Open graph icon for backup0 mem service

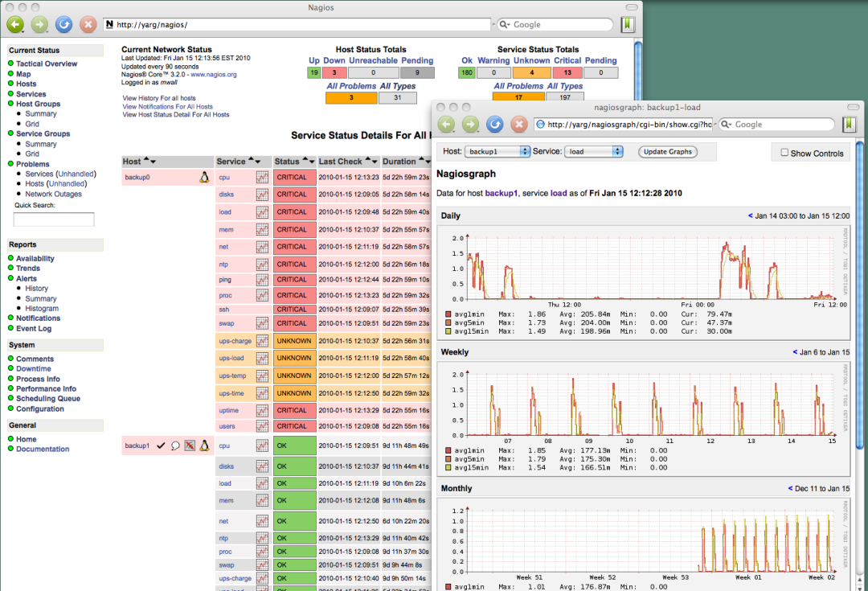pyautogui.click(x=262, y=229)
